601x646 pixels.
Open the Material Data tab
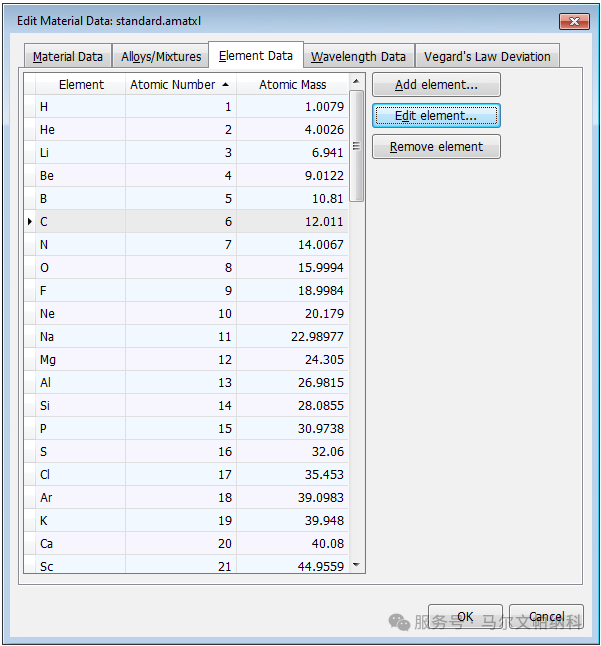[68, 56]
